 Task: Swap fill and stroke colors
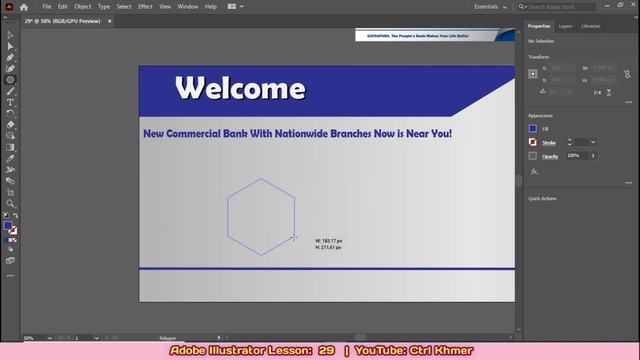tap(16, 215)
